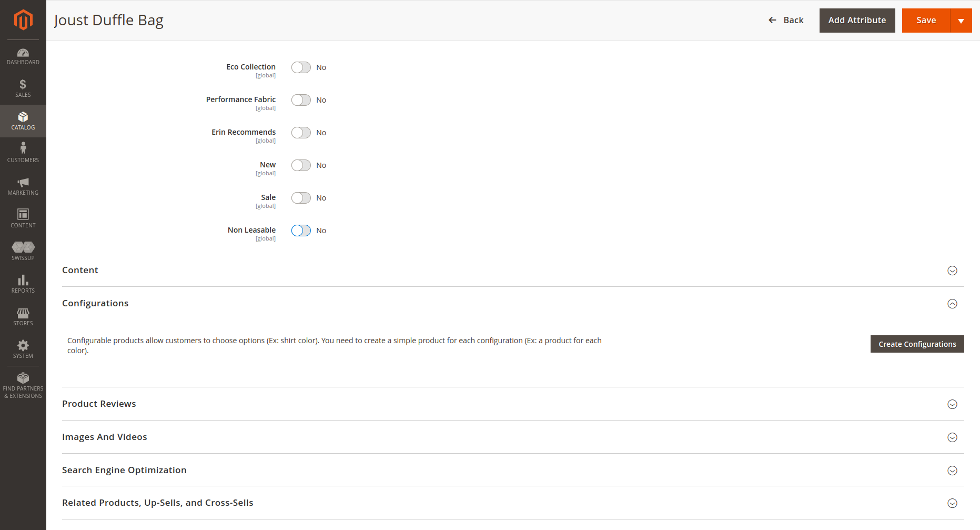Screen dimensions: 980x530
Task: Click the Product Reviews section title
Action: [x=99, y=404]
